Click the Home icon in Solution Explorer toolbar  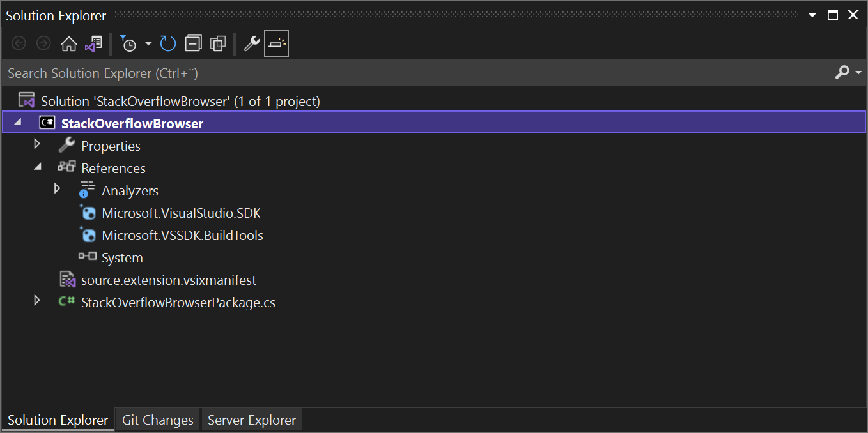click(x=68, y=43)
